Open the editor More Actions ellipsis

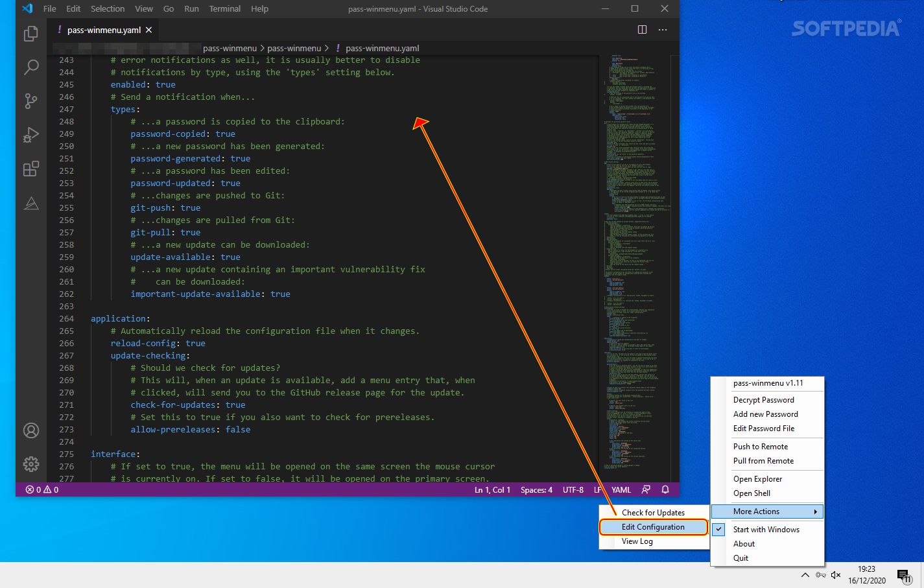tap(663, 30)
